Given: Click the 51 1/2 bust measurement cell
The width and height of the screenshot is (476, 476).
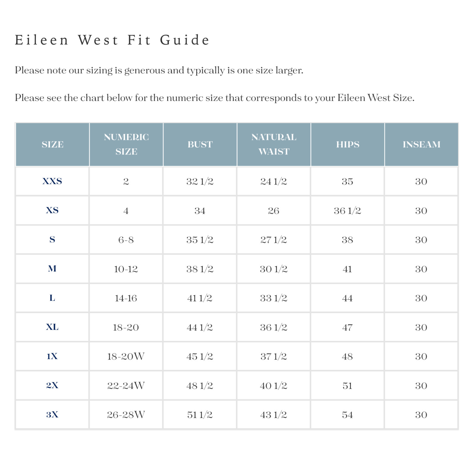Looking at the screenshot, I should point(200,414).
